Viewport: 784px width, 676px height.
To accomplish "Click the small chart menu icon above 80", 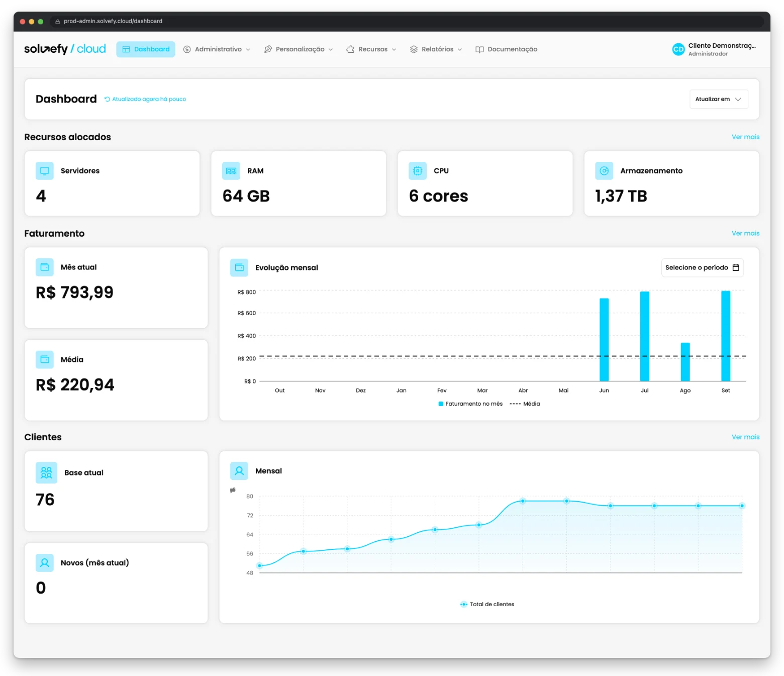I will pyautogui.click(x=233, y=490).
